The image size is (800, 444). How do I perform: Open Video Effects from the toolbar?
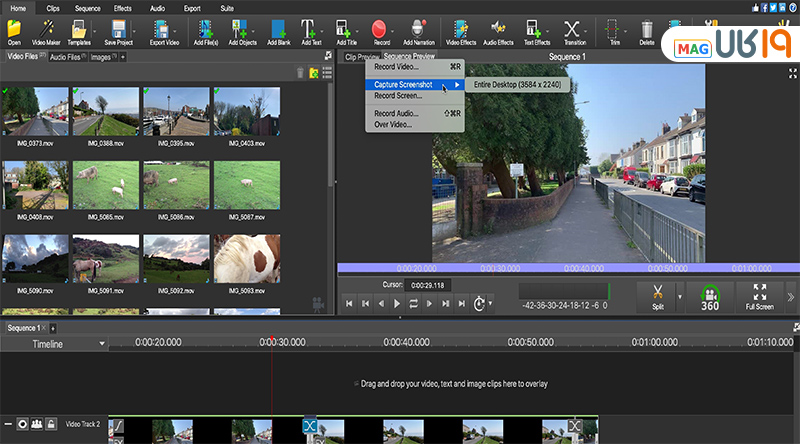[x=461, y=29]
